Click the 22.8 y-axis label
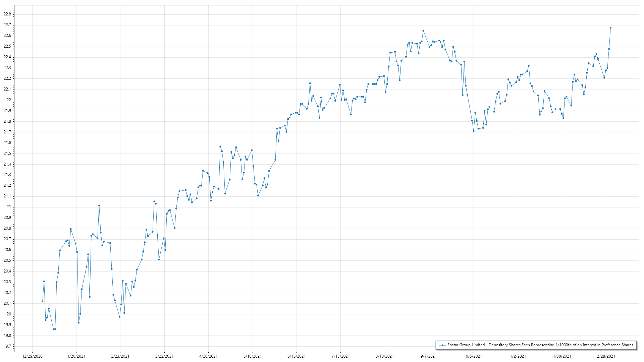 click(7, 14)
